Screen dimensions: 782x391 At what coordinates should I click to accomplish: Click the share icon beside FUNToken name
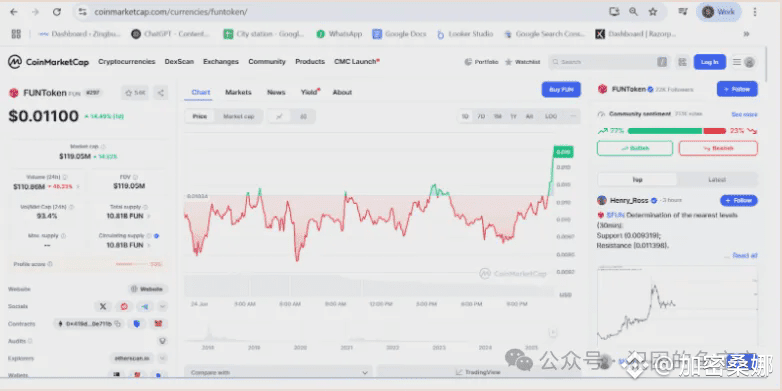point(161,93)
